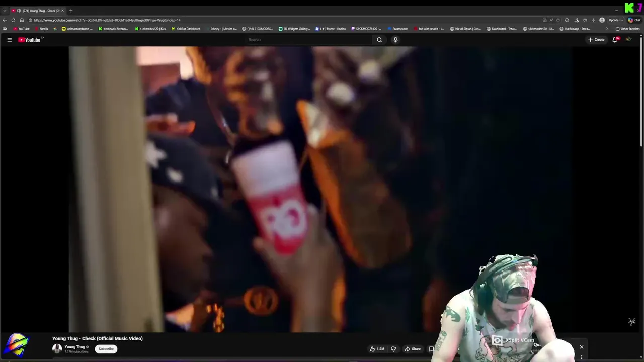Open the Copilot Chat button

coord(634,20)
